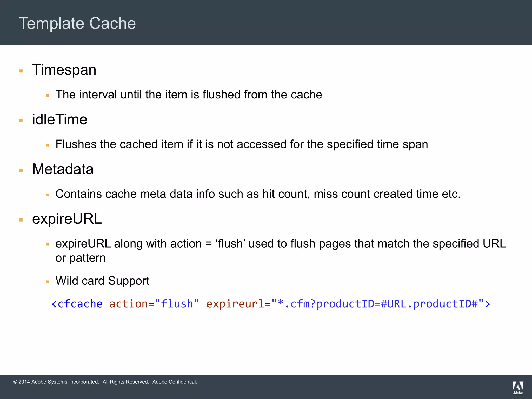Click the 'idleTime' bullet heading
532x399 pixels.
tap(60, 119)
